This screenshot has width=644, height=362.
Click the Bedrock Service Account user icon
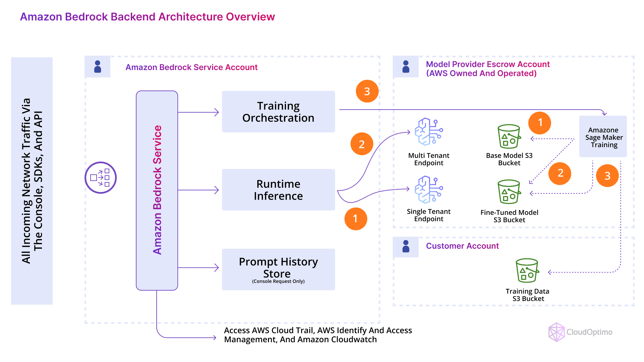(x=98, y=67)
